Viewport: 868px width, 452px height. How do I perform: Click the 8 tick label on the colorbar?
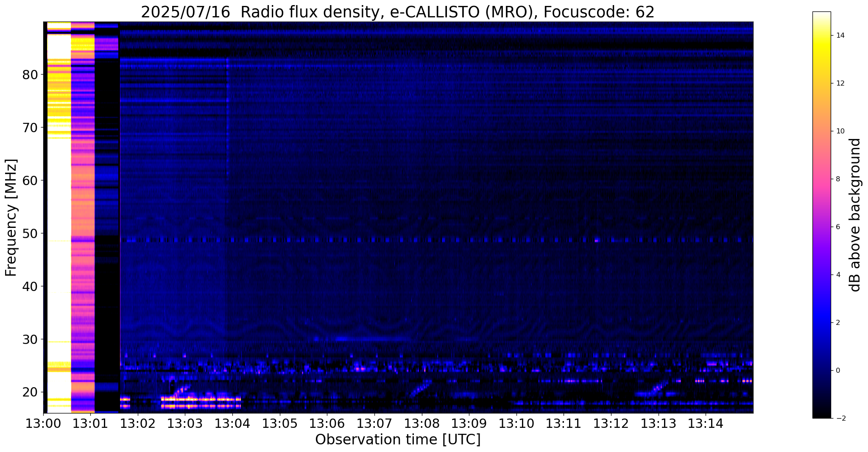pyautogui.click(x=838, y=179)
